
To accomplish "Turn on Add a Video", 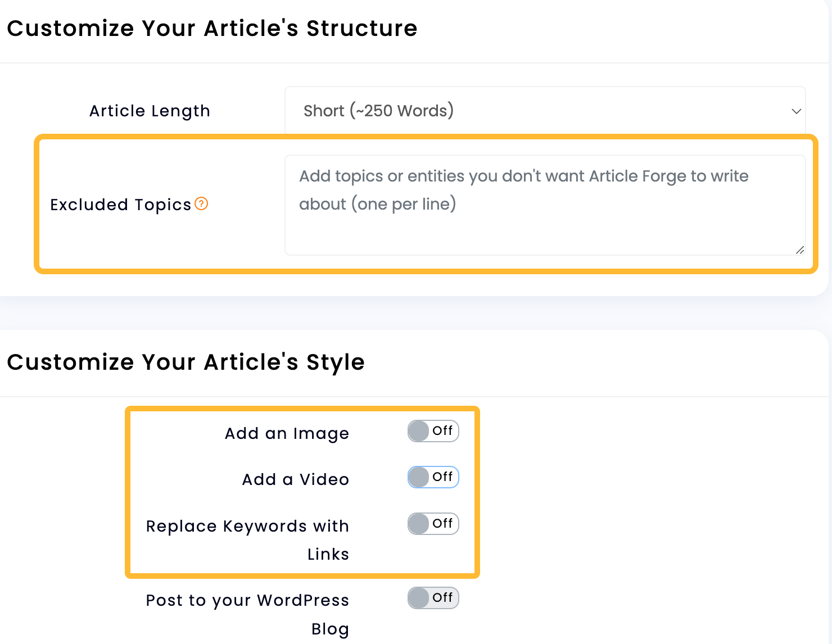I will [x=433, y=477].
